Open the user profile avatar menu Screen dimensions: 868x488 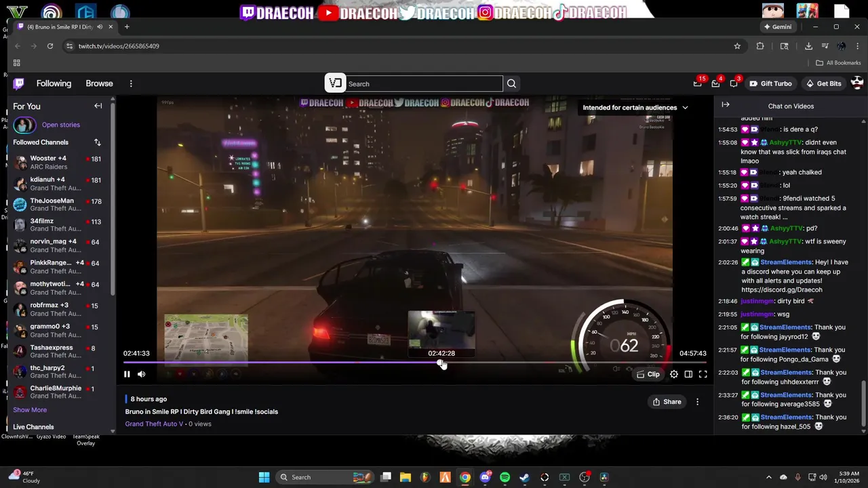point(857,83)
